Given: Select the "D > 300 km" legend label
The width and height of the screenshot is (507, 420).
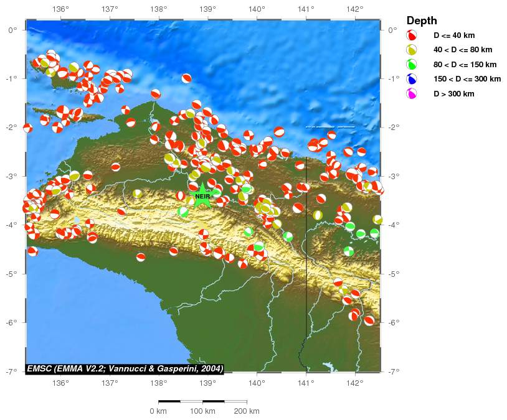Looking at the screenshot, I should [x=453, y=94].
